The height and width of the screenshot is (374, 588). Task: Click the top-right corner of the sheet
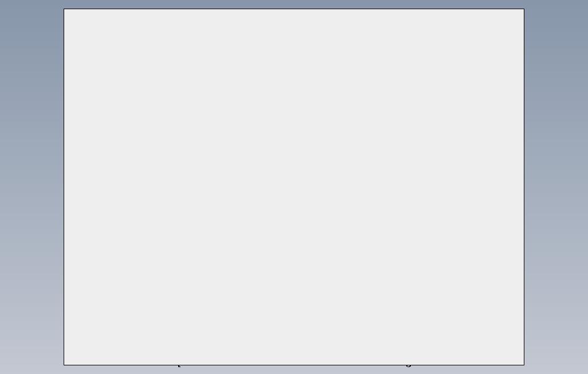click(x=524, y=9)
